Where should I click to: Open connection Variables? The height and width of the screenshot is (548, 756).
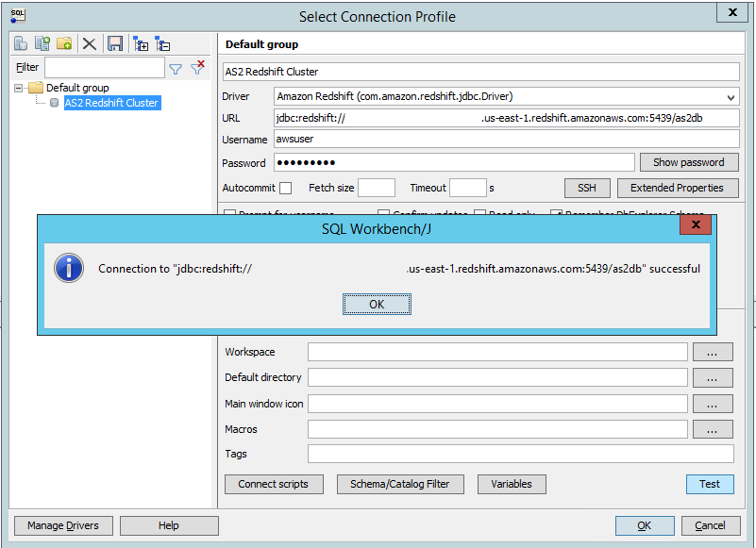pyautogui.click(x=512, y=484)
